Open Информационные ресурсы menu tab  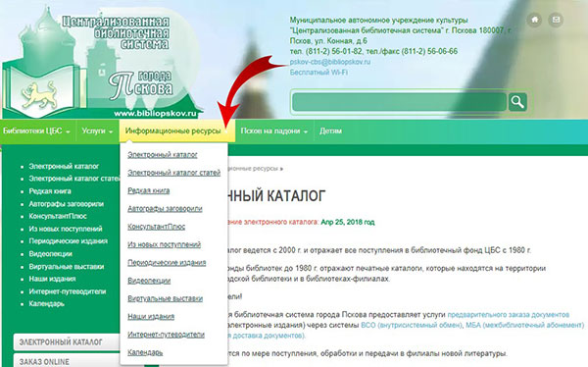point(177,131)
